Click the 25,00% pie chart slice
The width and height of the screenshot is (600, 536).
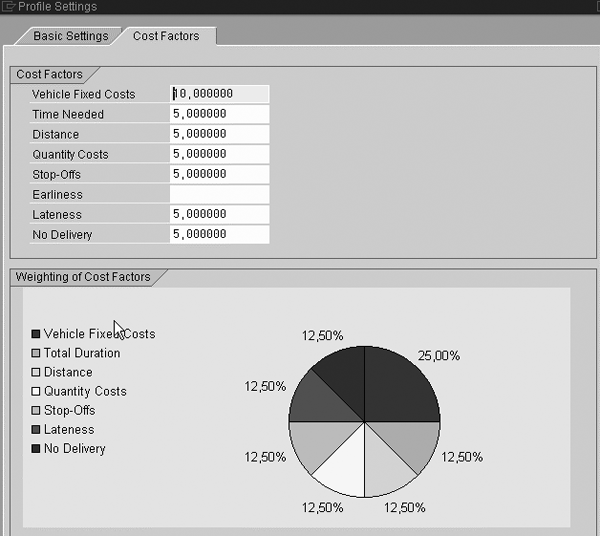(396, 390)
